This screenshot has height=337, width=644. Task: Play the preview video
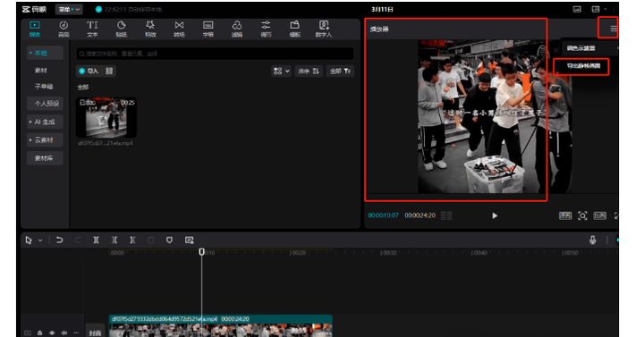[495, 216]
